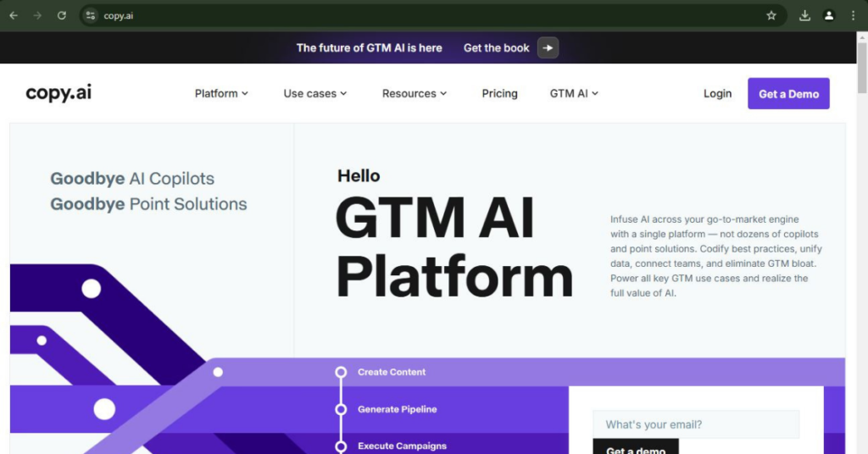Click the What's your email input field

coord(696,424)
